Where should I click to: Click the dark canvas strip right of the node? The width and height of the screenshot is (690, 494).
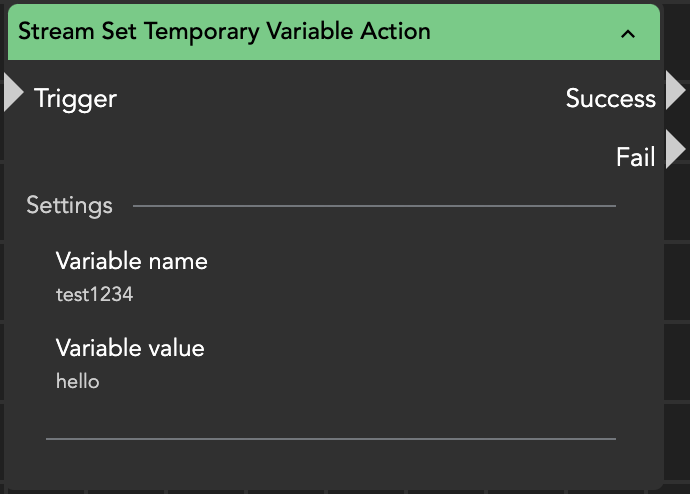[x=678, y=300]
